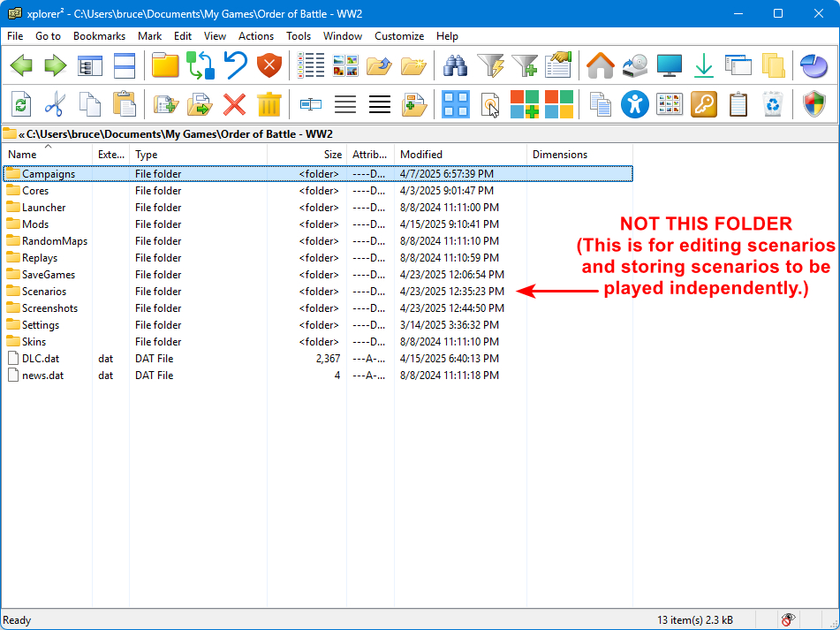Open the Customize menu

click(x=399, y=36)
